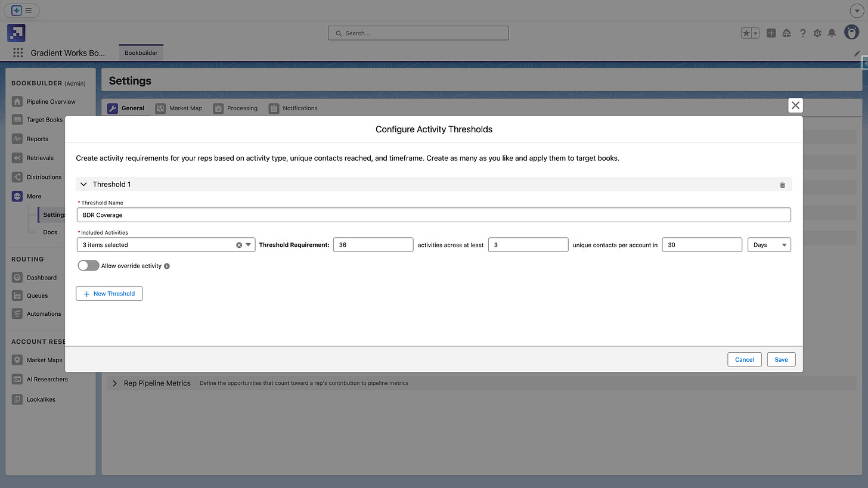Collapse the Threshold 1 section

[83, 185]
